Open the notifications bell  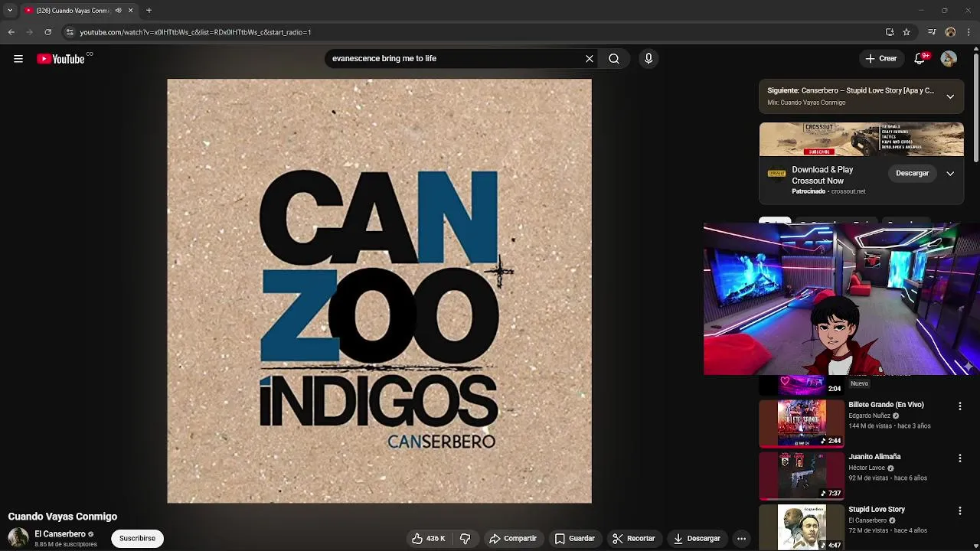pyautogui.click(x=920, y=59)
